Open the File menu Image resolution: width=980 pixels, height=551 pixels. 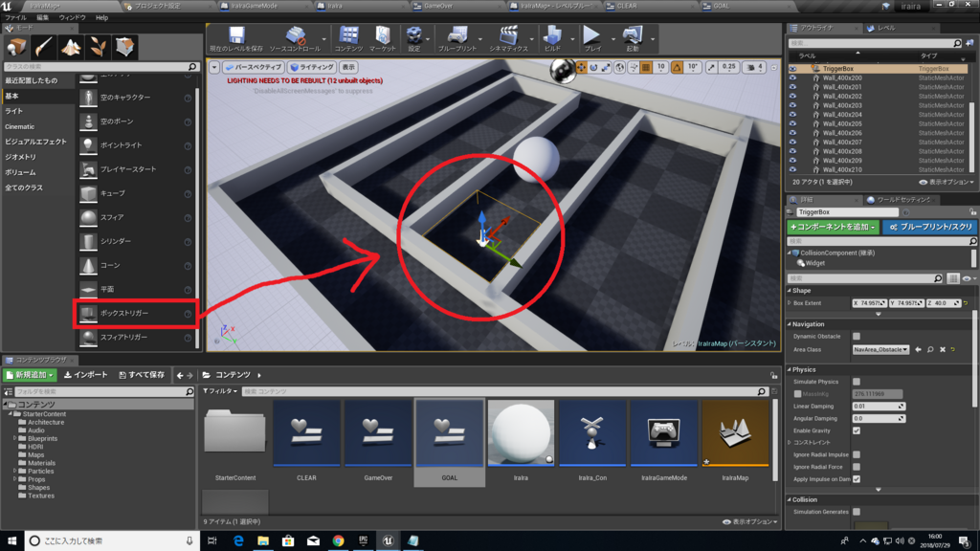[x=15, y=17]
